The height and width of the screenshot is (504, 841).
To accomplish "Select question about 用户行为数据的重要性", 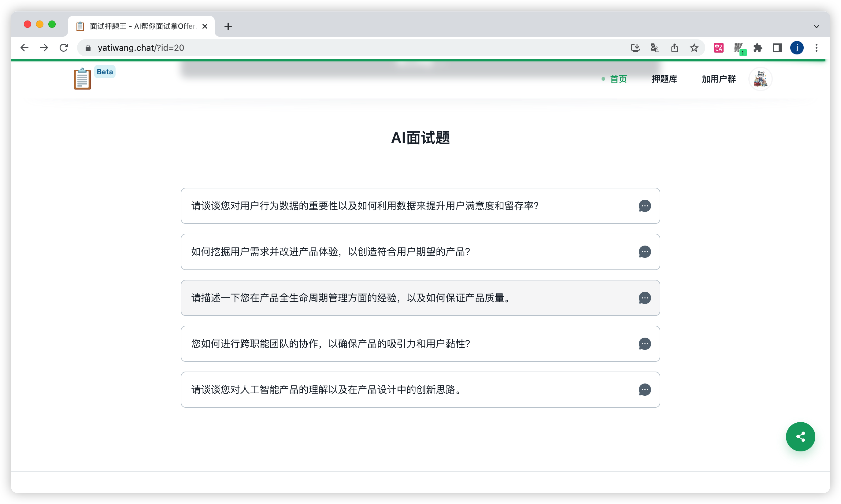I will point(420,206).
